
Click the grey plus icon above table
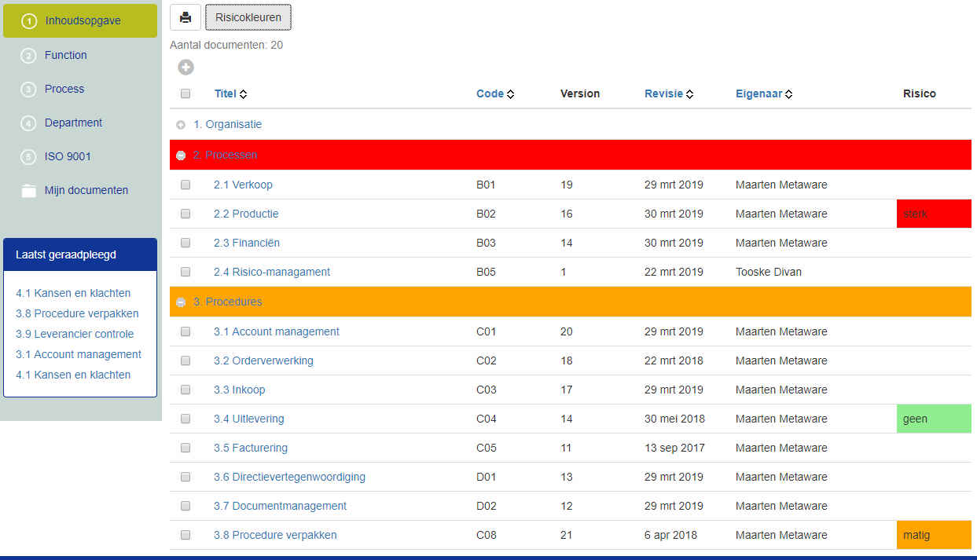[186, 68]
